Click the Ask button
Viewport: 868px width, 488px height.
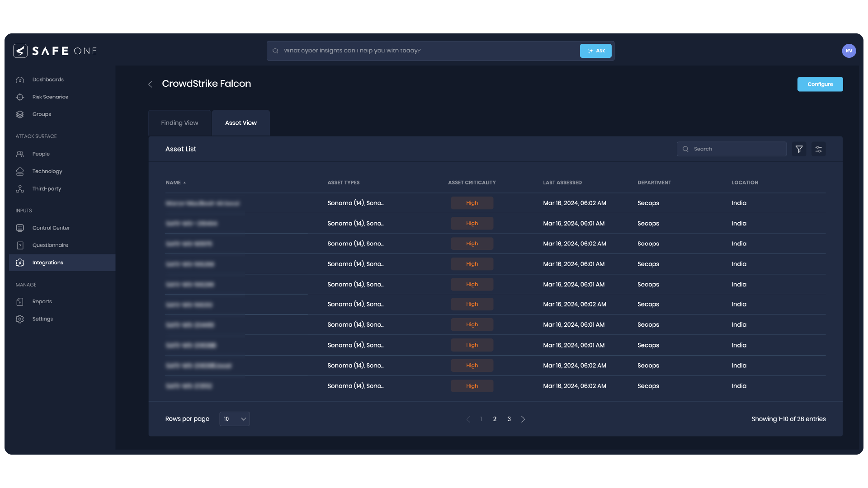(596, 51)
